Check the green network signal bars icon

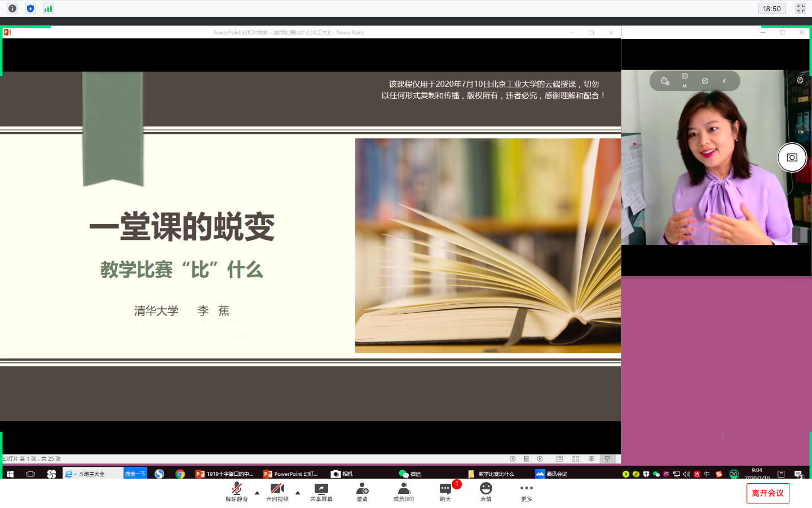point(48,8)
